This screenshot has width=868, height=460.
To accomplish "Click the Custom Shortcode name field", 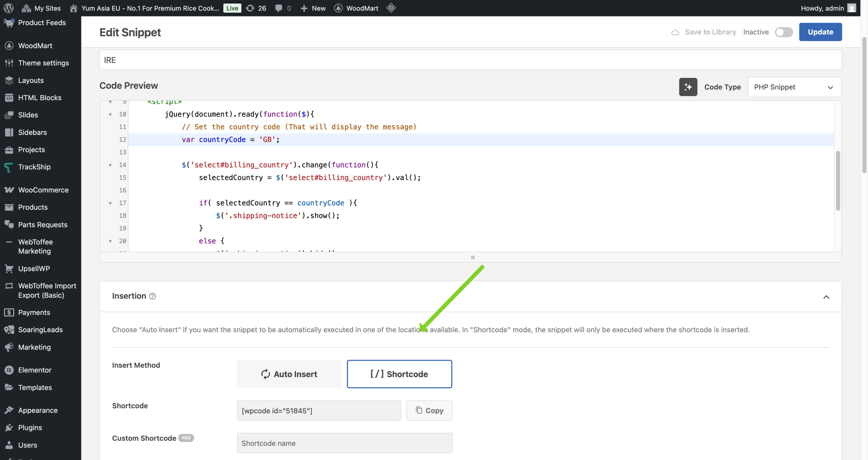I will [344, 443].
